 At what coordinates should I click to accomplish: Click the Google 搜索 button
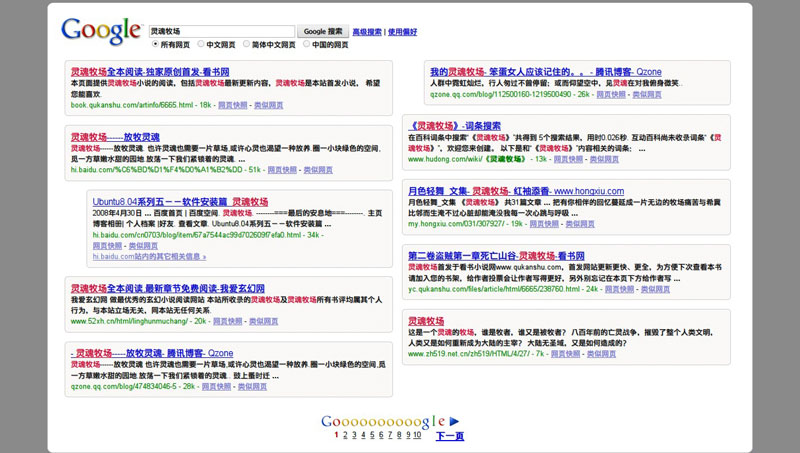tap(323, 31)
